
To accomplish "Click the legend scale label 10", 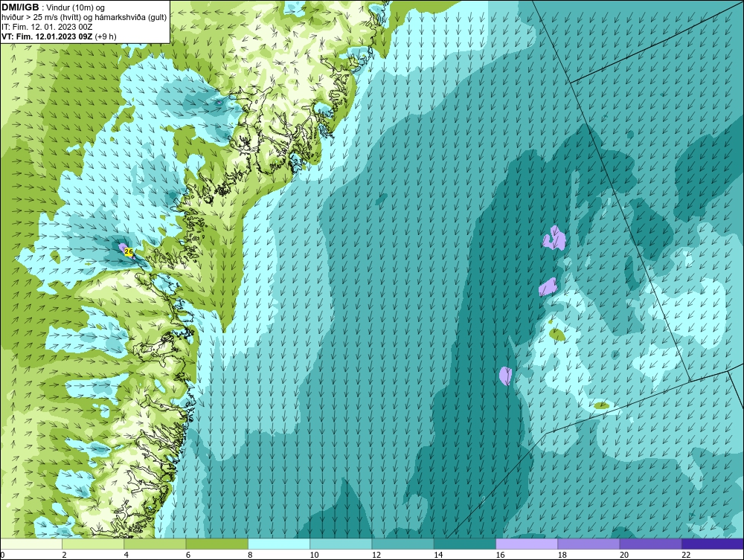I will click(314, 556).
